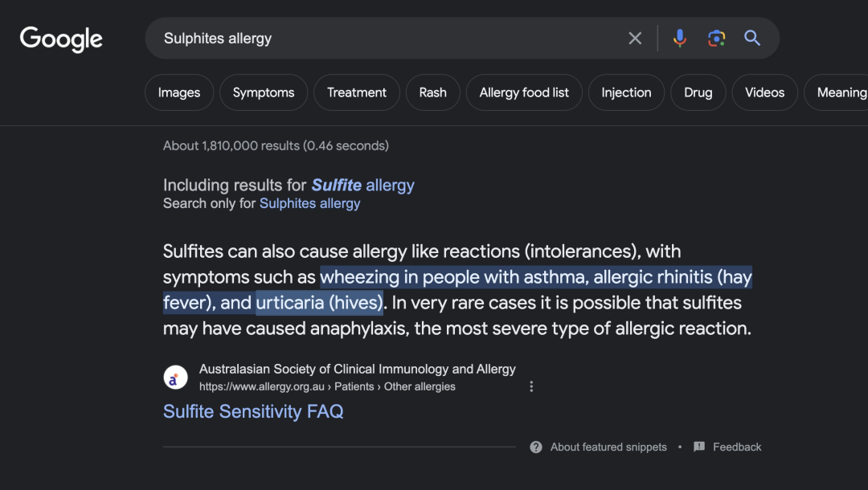The height and width of the screenshot is (490, 868).
Task: Switch to the Images filter
Action: [178, 92]
